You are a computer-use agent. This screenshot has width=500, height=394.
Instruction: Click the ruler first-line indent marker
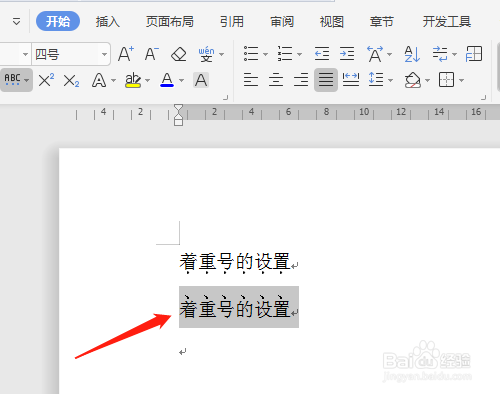coord(179,109)
